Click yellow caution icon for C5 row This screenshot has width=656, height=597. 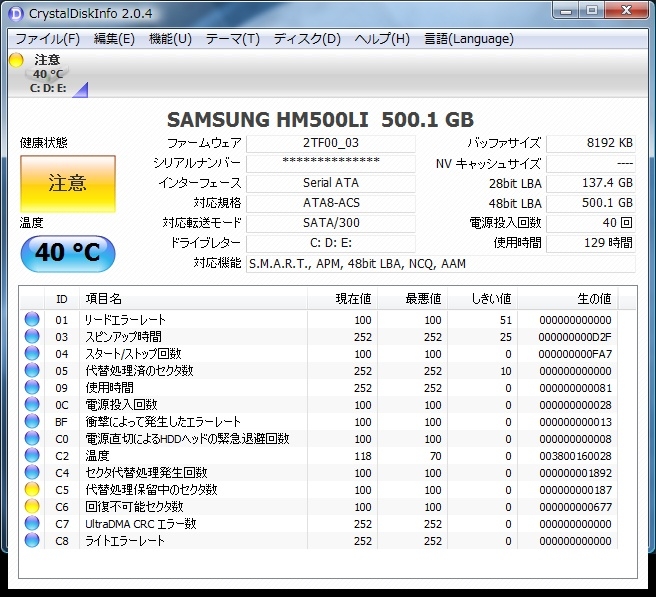coord(32,489)
